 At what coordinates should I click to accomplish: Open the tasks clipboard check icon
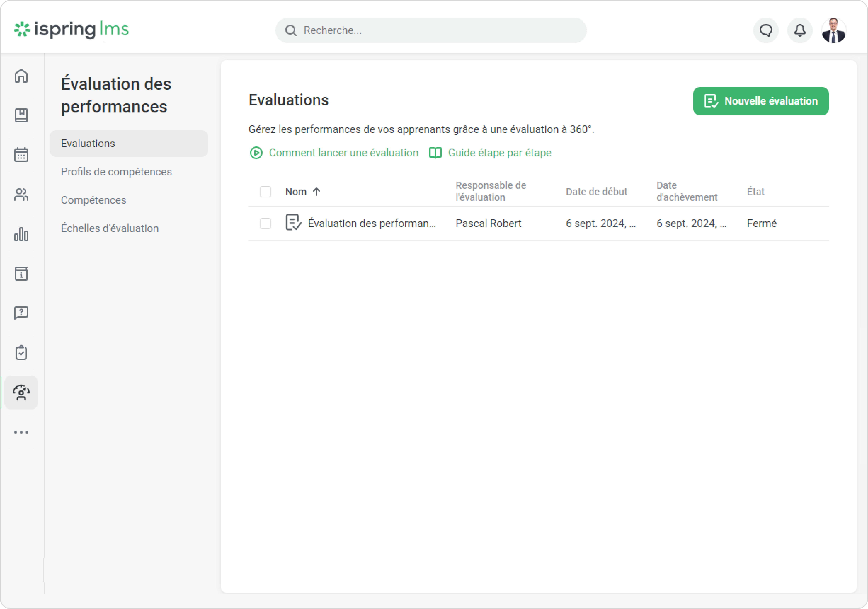[21, 352]
